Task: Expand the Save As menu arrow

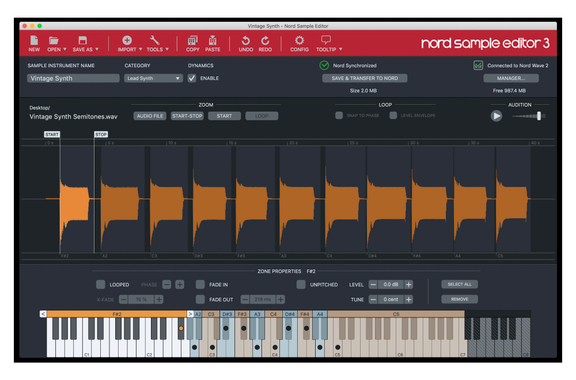Action: [97, 49]
